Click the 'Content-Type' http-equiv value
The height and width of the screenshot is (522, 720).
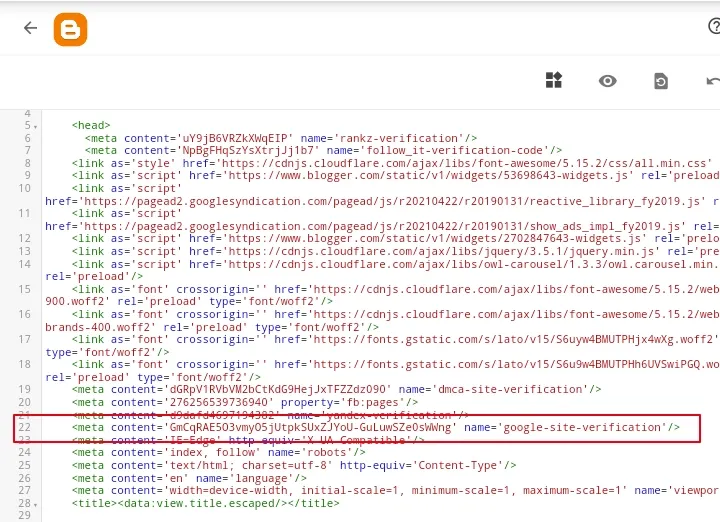(x=457, y=466)
